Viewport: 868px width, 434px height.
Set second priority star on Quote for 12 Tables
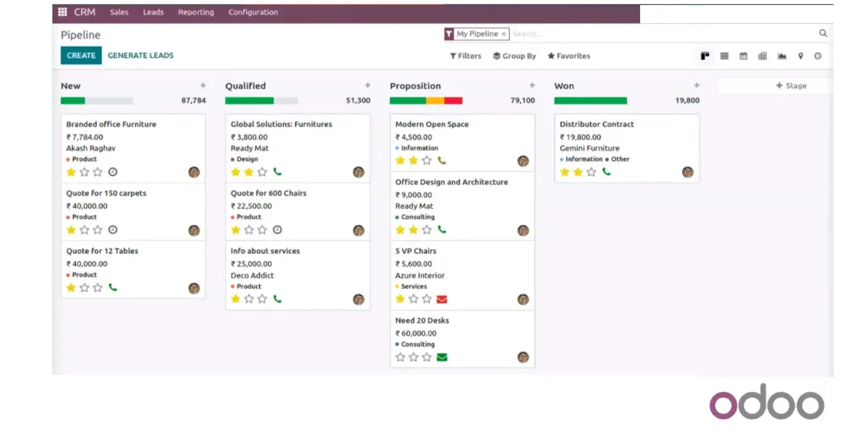[85, 287]
